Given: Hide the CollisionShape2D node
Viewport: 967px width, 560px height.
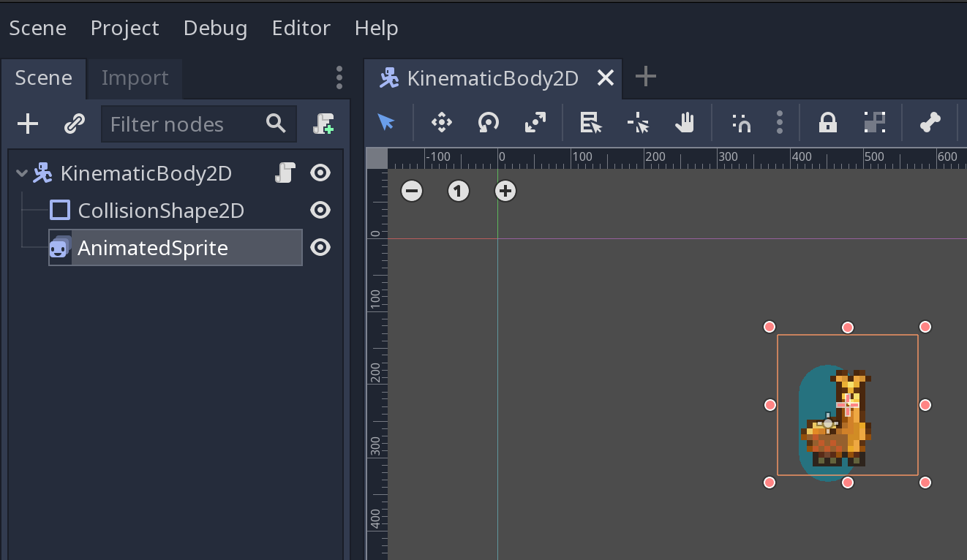Looking at the screenshot, I should [x=320, y=211].
